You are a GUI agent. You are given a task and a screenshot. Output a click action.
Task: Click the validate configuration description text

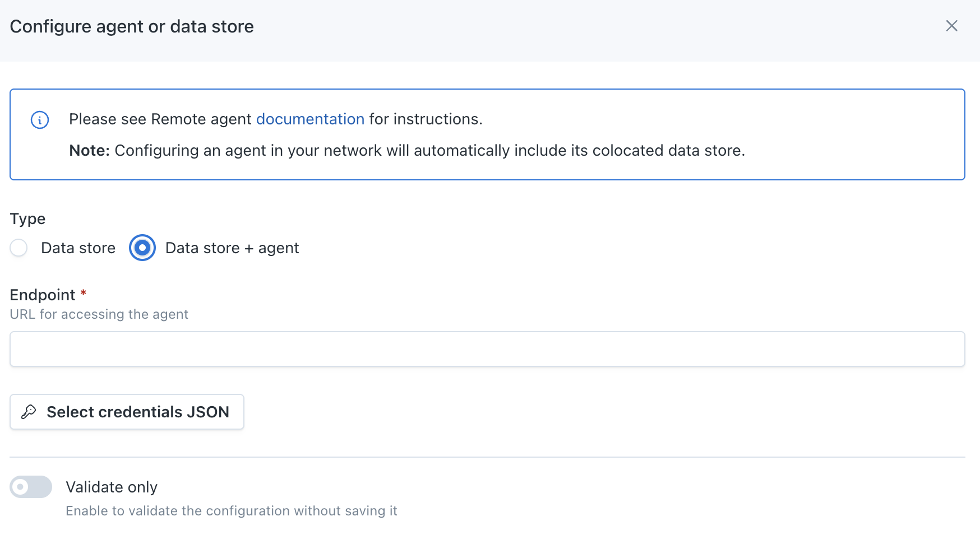click(231, 511)
